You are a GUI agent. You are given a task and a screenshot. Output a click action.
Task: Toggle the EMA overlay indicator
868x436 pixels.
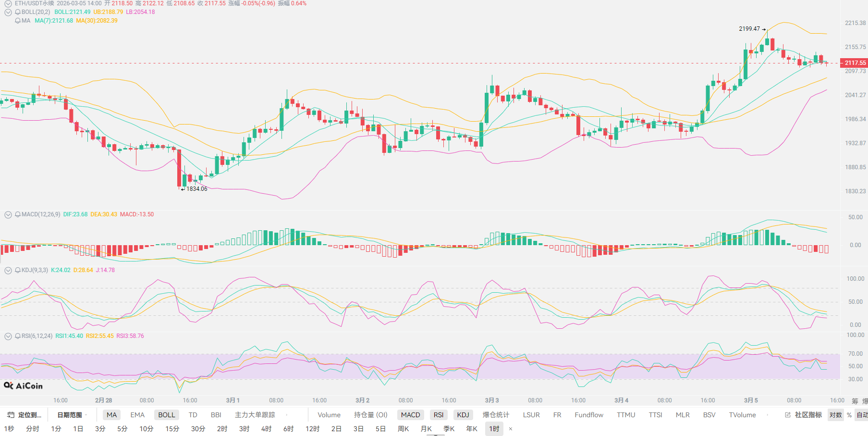[x=137, y=415]
